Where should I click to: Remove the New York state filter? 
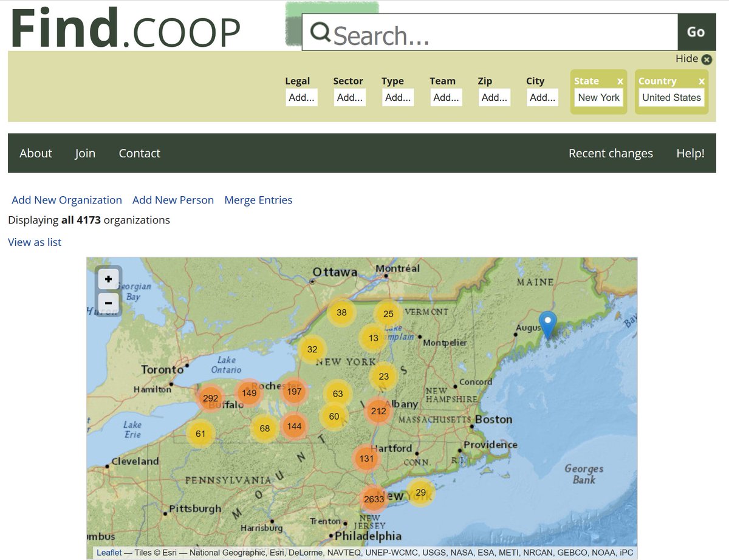(620, 81)
